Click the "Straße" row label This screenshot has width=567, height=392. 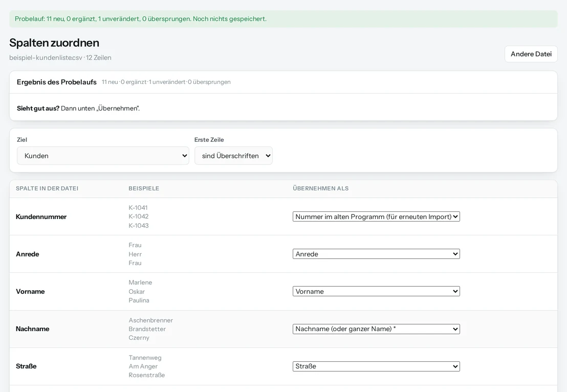[27, 366]
